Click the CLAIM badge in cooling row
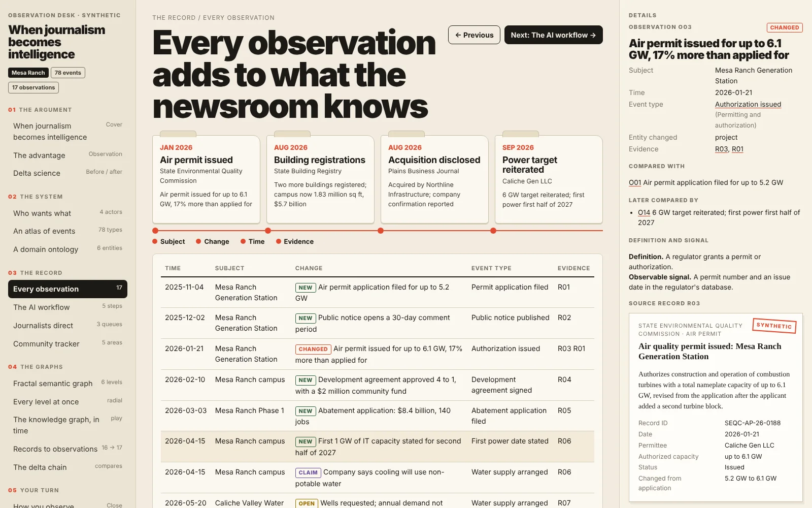The width and height of the screenshot is (812, 508). [x=308, y=472]
